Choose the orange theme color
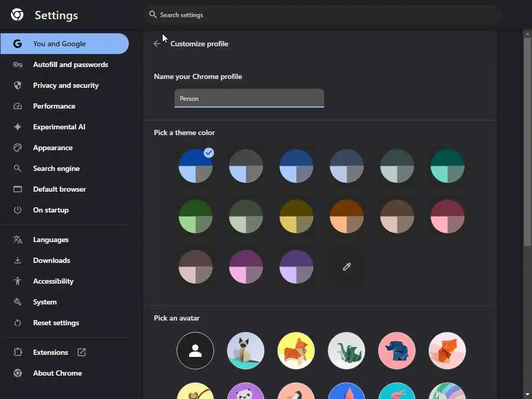 (x=347, y=217)
